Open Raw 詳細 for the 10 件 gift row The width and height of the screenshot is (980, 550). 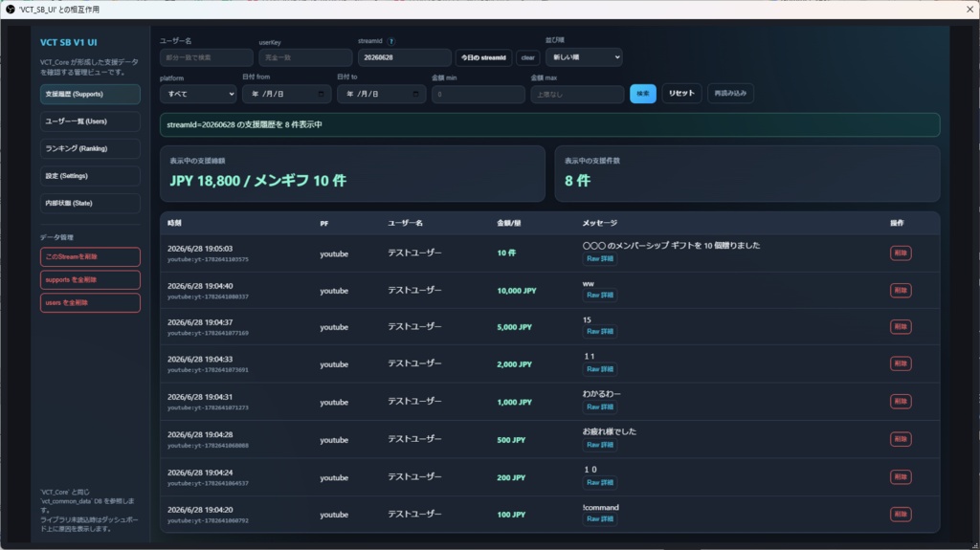(599, 259)
